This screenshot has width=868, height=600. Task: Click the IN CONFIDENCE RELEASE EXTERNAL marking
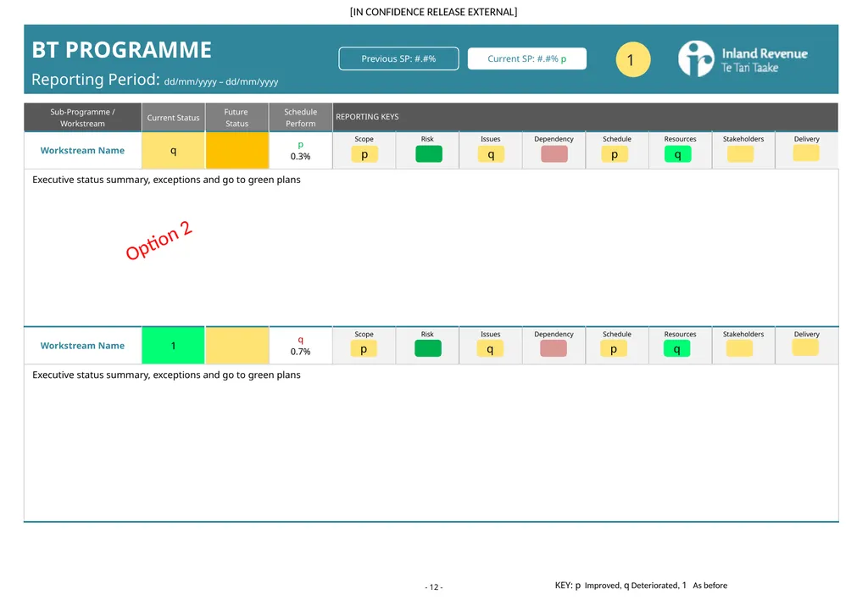click(x=433, y=12)
